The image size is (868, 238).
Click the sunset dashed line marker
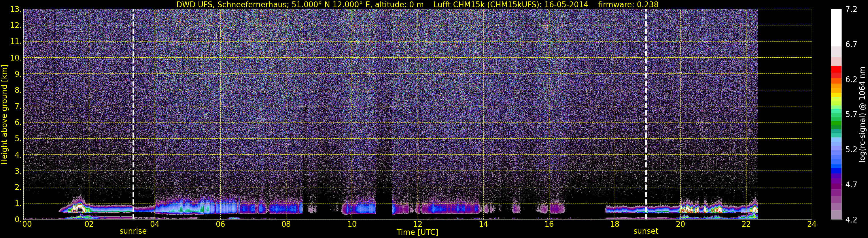[646, 114]
